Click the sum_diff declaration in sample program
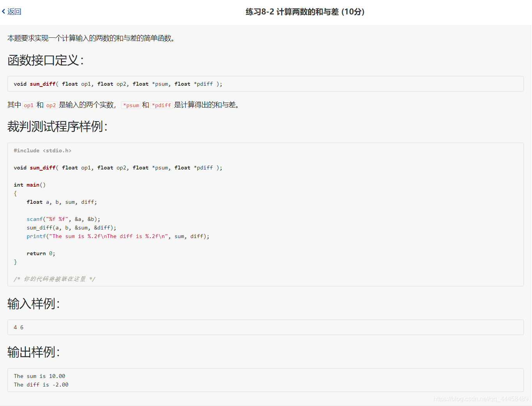Image resolution: width=532 pixels, height=406 pixels. pos(118,168)
